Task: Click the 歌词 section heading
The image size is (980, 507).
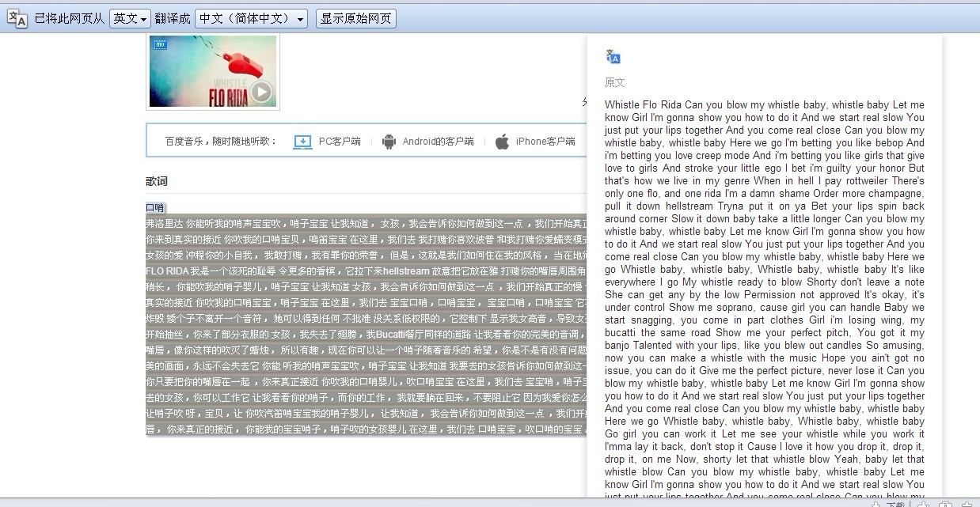Action: (157, 181)
